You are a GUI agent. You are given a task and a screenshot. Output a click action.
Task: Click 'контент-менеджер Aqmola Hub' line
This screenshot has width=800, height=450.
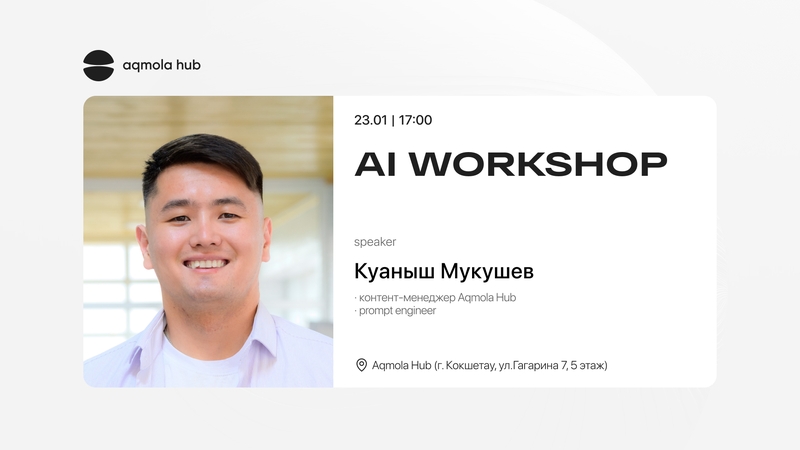click(435, 297)
